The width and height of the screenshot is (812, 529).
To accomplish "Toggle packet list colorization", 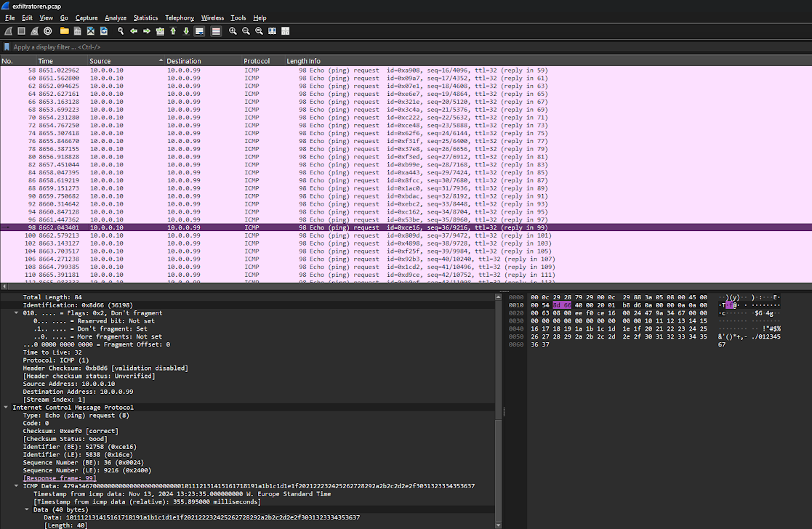I will (216, 31).
